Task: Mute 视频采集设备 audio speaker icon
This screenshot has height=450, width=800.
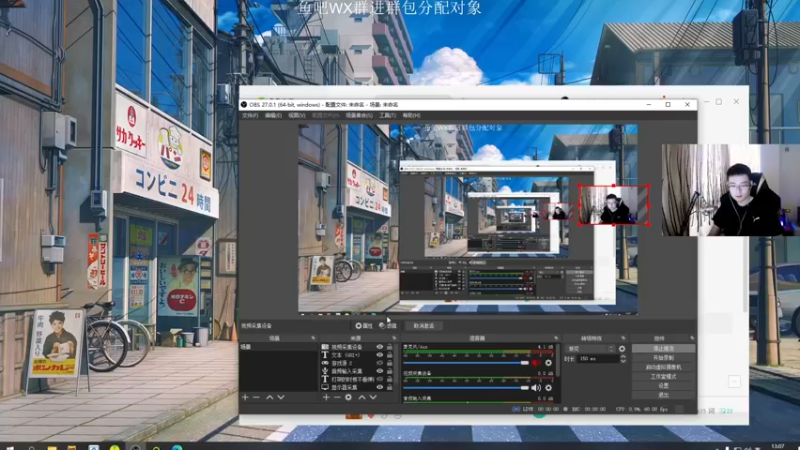Action: [536, 388]
